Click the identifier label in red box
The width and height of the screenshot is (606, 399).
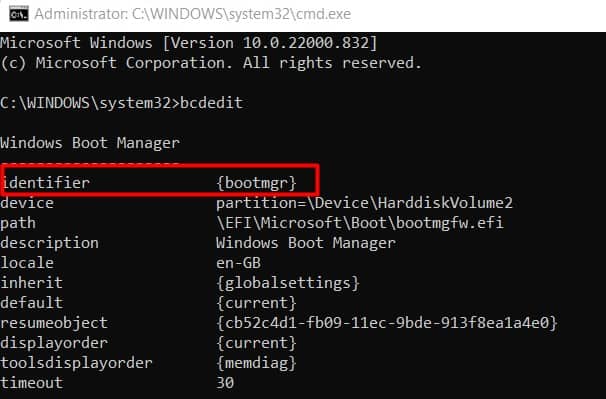point(45,182)
